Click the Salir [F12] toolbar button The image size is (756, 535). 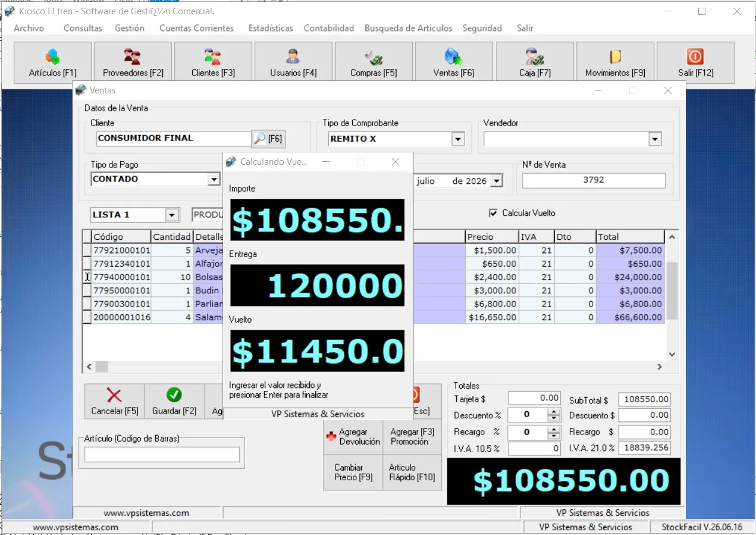pos(695,62)
